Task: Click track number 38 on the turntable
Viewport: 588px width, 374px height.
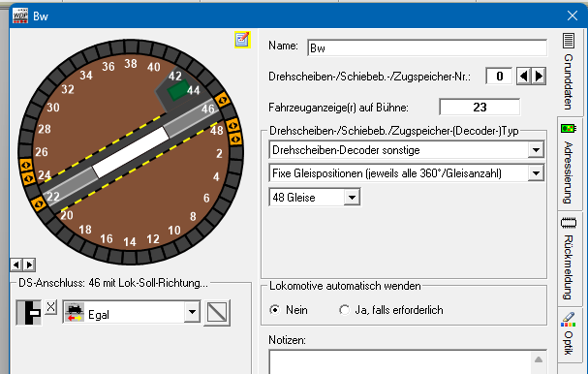Action: pos(131,64)
